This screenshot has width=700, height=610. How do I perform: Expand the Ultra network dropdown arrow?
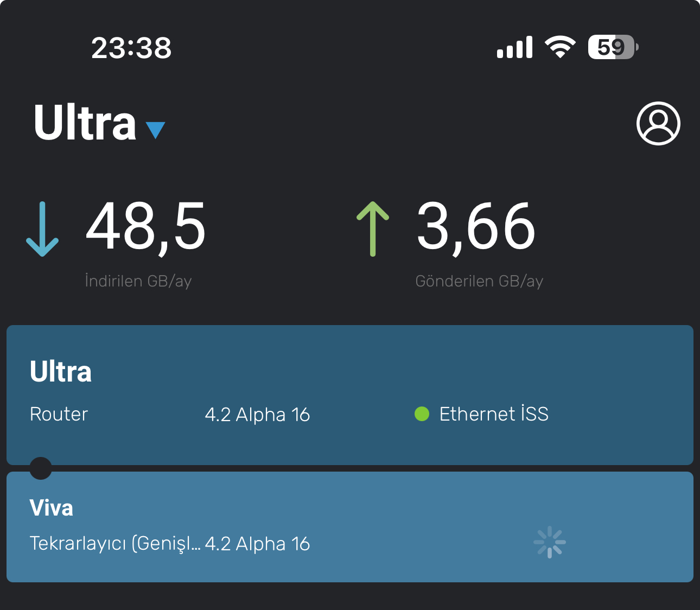(x=155, y=130)
